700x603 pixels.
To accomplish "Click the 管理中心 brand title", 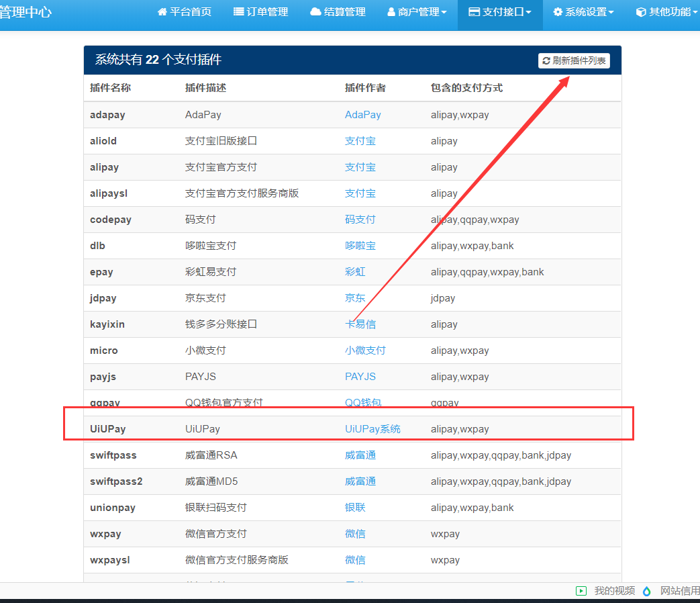I will 26,12.
